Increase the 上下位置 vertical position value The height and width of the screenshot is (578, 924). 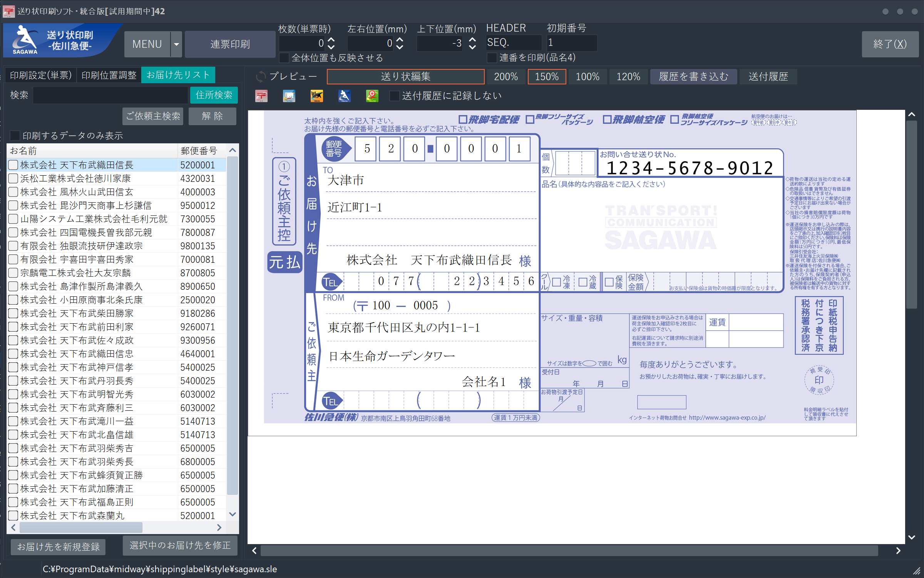pos(473,40)
